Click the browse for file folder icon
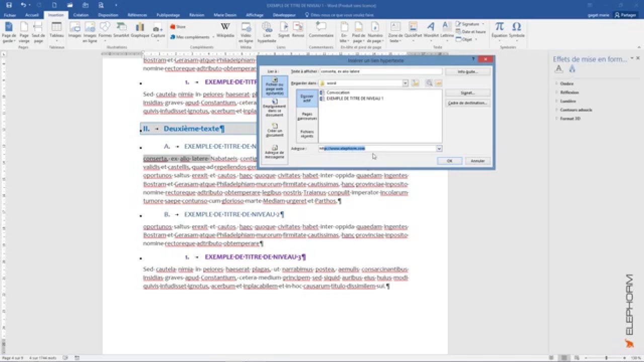 (438, 83)
